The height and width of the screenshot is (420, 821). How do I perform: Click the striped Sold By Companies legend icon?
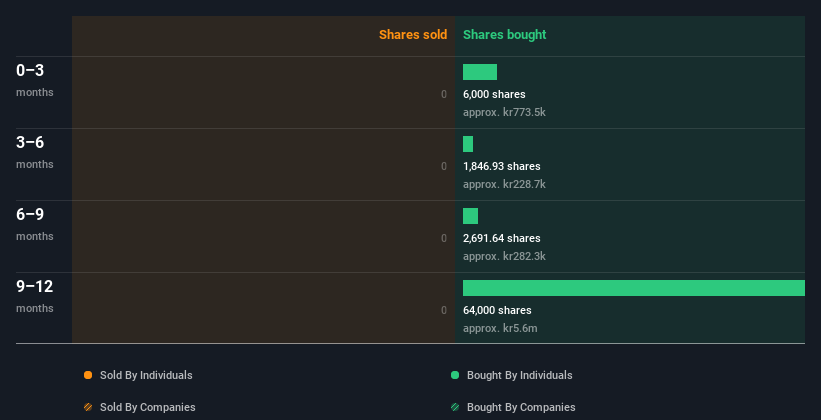point(88,407)
